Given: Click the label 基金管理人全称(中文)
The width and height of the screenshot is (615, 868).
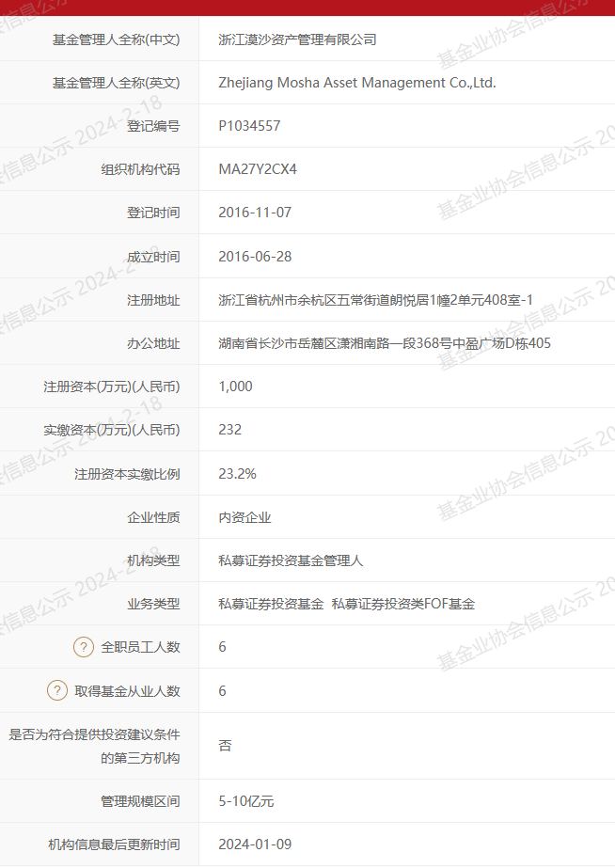Looking at the screenshot, I should (117, 39).
